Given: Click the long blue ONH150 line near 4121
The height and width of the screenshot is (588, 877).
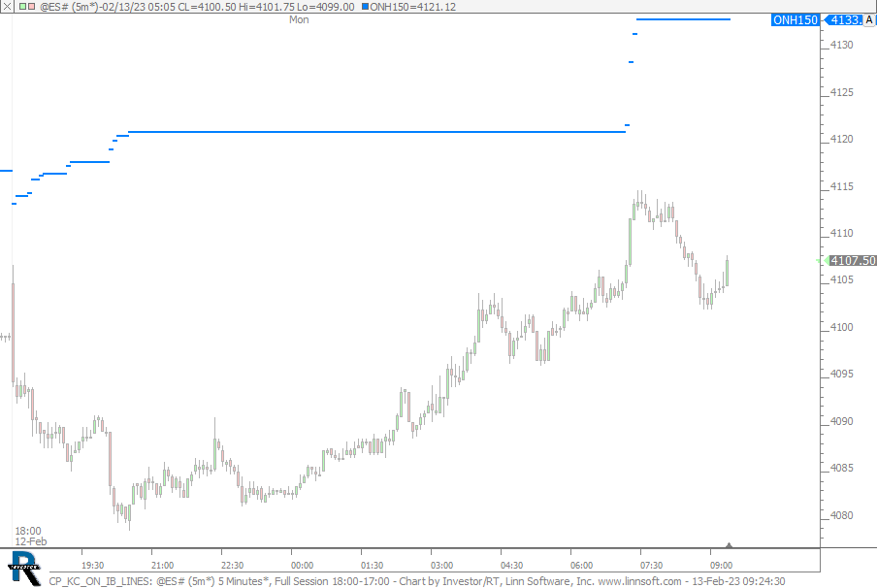Looking at the screenshot, I should [376, 132].
